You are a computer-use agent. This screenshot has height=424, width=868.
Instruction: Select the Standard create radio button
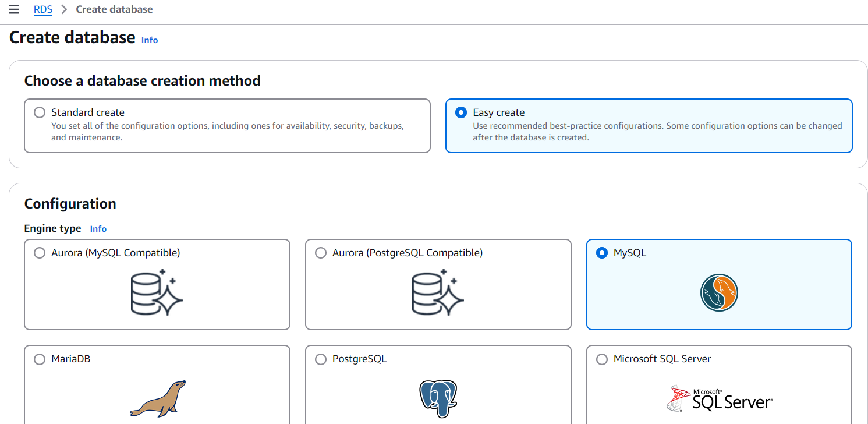coord(40,112)
